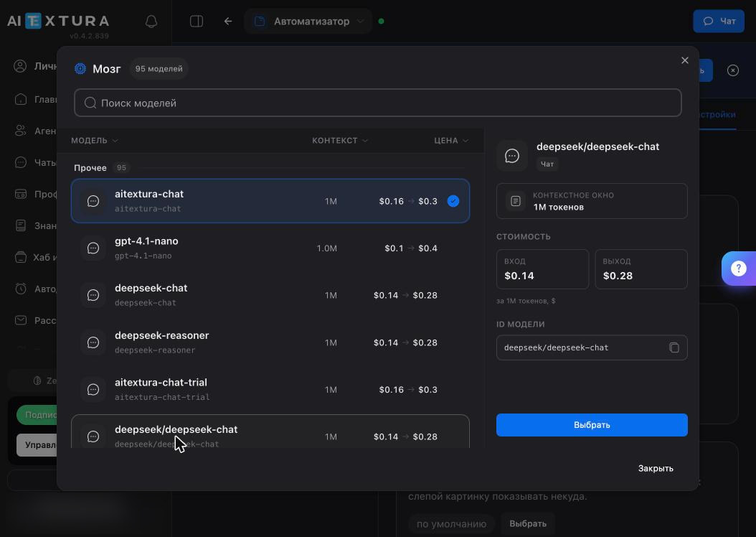Select the deepseek-chat model row
Viewport: 756px width, 537px height.
tap(270, 295)
